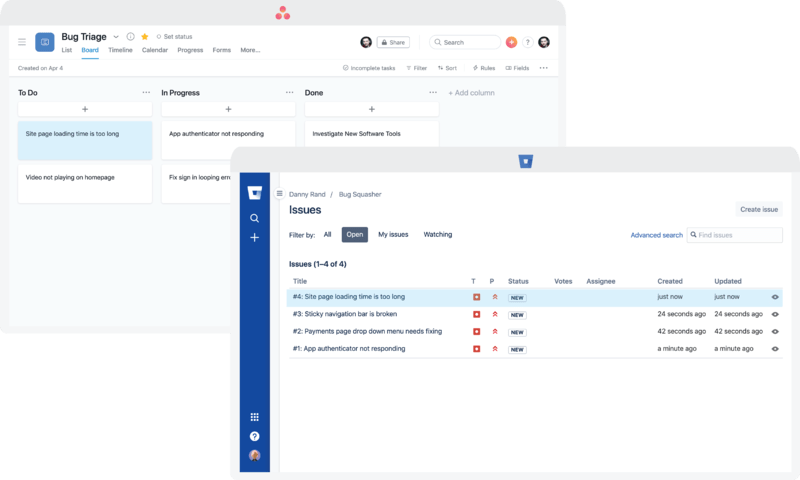Filter issues by Watching

tap(438, 235)
